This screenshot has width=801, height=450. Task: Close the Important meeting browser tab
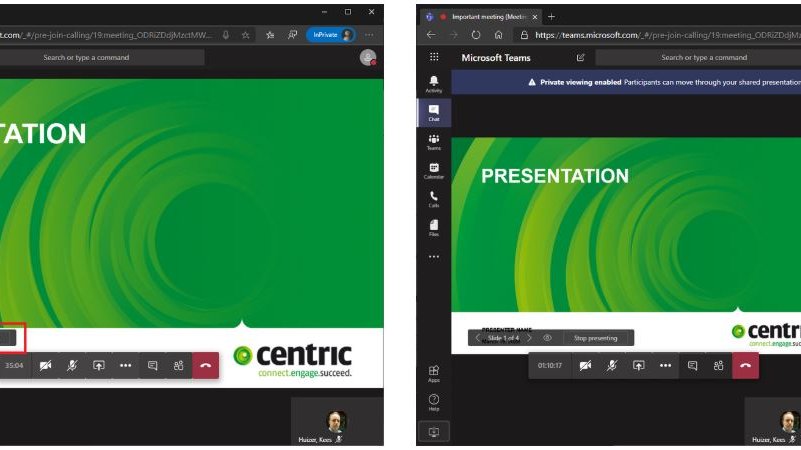(534, 17)
